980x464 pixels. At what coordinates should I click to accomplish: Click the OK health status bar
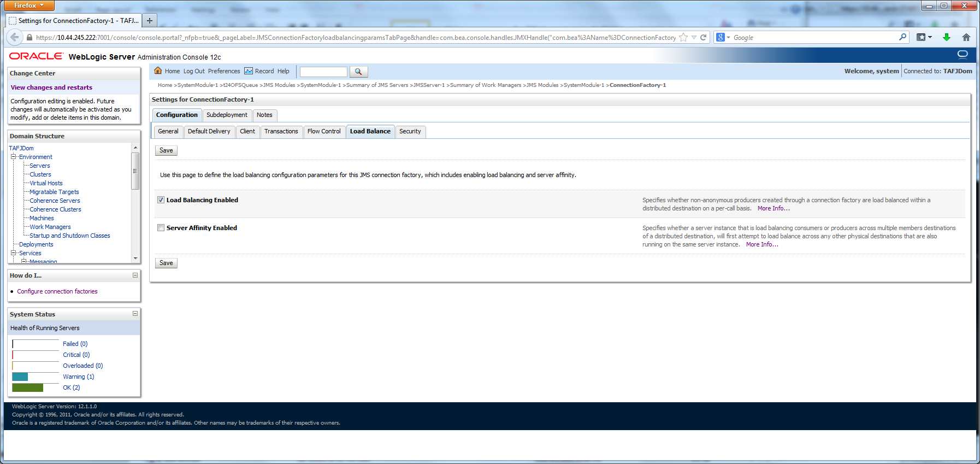(36, 387)
